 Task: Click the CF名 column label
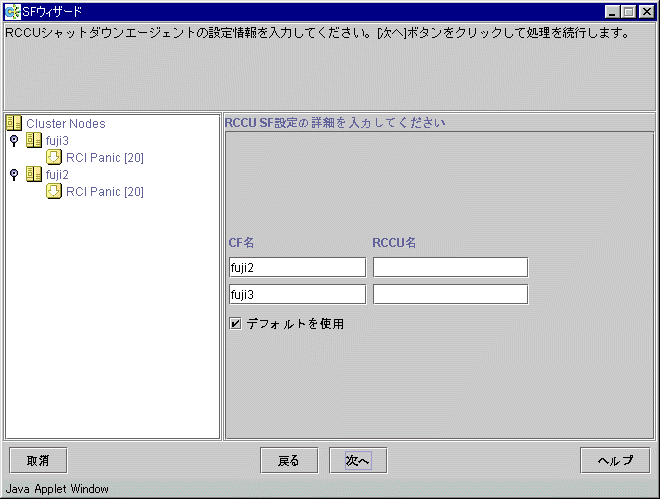point(241,242)
